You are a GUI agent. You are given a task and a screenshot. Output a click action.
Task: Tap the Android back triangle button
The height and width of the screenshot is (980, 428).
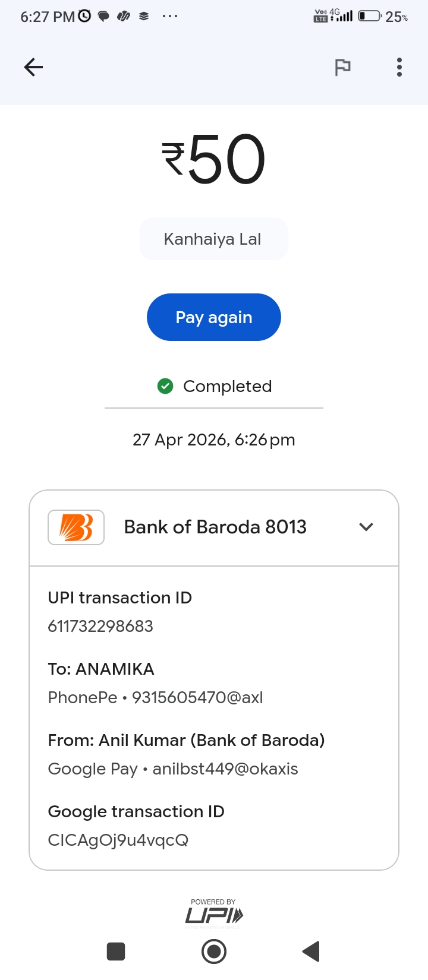click(x=311, y=951)
